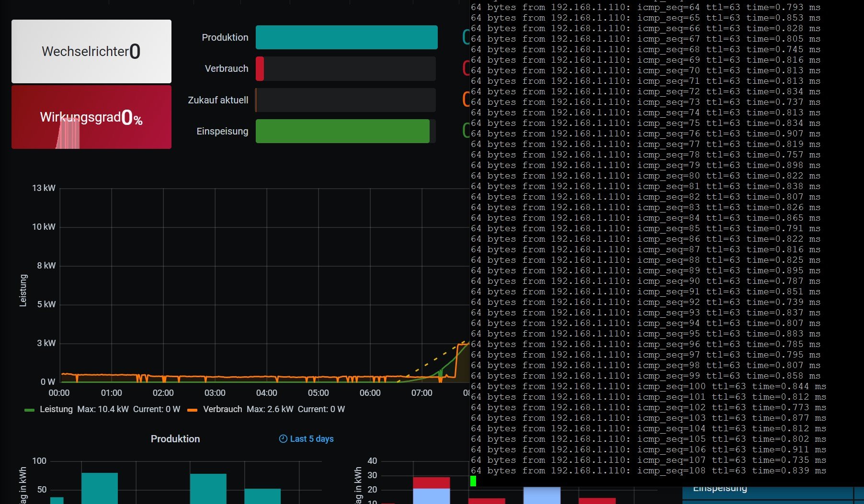Click the 07:00 mark on the time axis
864x504 pixels.
421,393
